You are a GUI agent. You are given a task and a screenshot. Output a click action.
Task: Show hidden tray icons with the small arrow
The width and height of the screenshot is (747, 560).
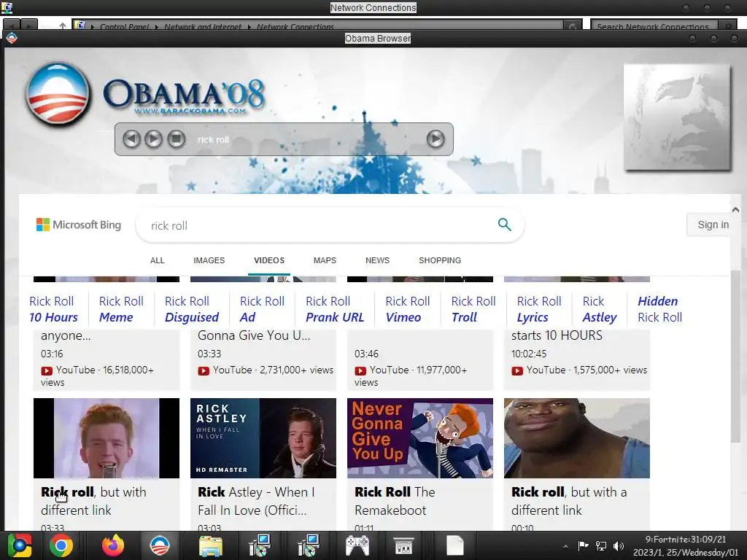click(x=565, y=546)
